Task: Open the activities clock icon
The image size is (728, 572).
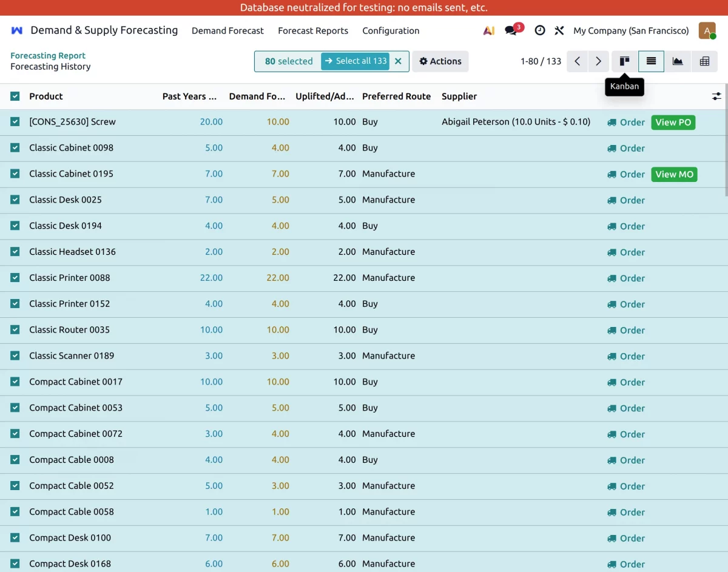Action: pyautogui.click(x=539, y=30)
